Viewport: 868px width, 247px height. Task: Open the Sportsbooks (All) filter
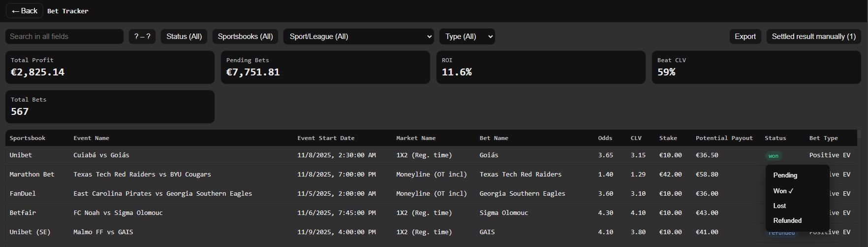click(x=245, y=36)
